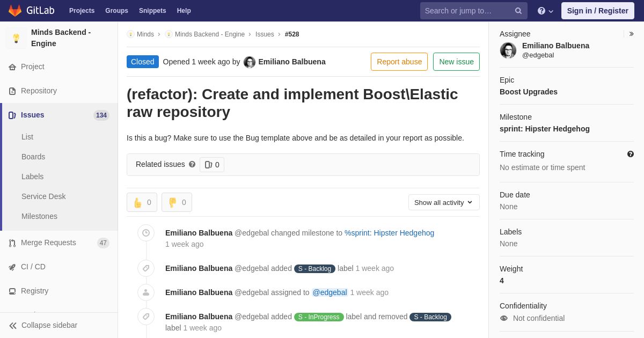Click author avatar next to Emiliano Balbuena header

coord(250,62)
